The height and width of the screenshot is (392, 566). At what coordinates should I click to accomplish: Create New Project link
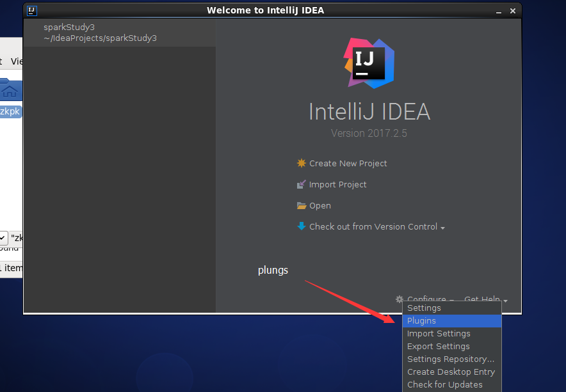348,163
